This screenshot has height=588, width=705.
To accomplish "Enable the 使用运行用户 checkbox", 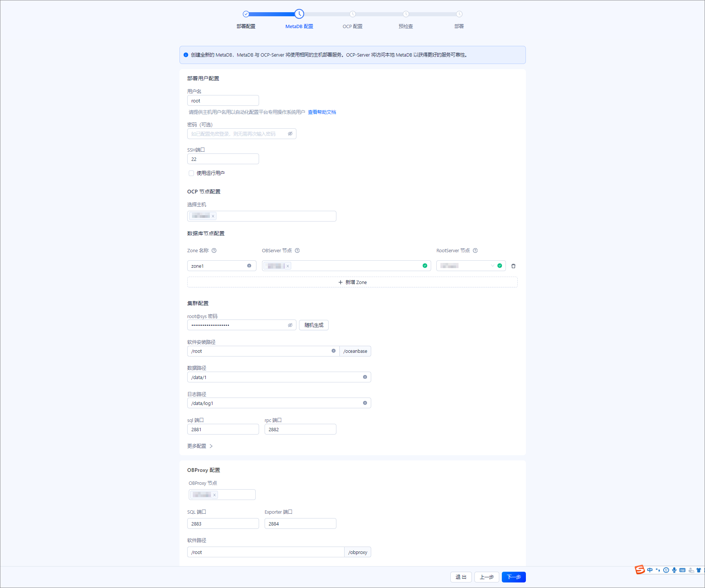I will click(x=191, y=173).
